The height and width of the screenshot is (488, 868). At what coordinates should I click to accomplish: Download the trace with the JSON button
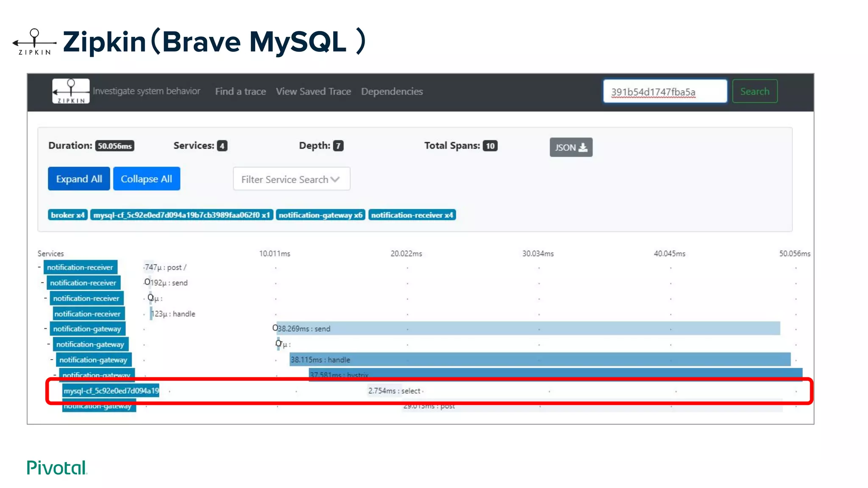571,147
